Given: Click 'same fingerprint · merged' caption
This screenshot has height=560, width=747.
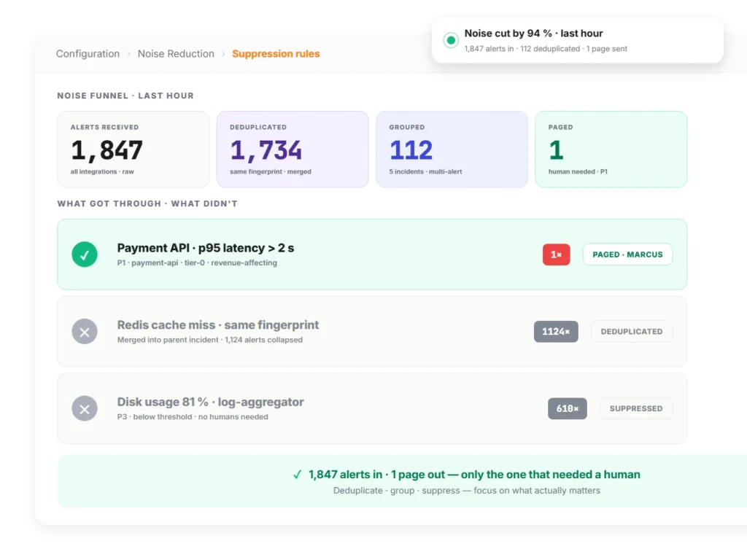Looking at the screenshot, I should pos(270,171).
